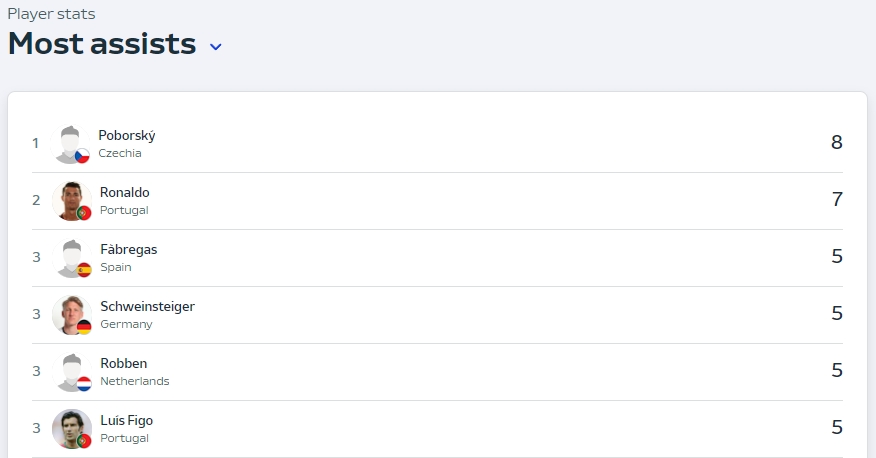Open Schweinsteiger player name link
The width and height of the screenshot is (876, 458).
pyautogui.click(x=147, y=306)
